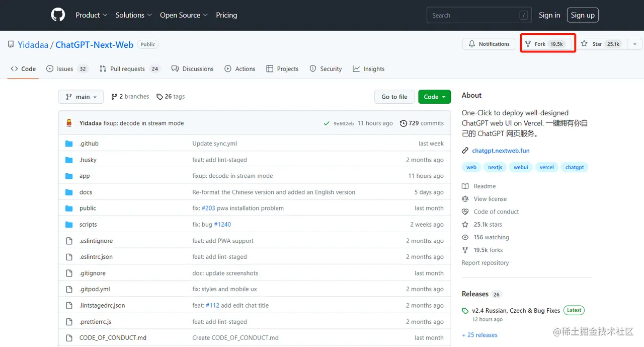Screen dimensions: 644x347
Task: Open the .gitpod.yml file
Action: 95,289
